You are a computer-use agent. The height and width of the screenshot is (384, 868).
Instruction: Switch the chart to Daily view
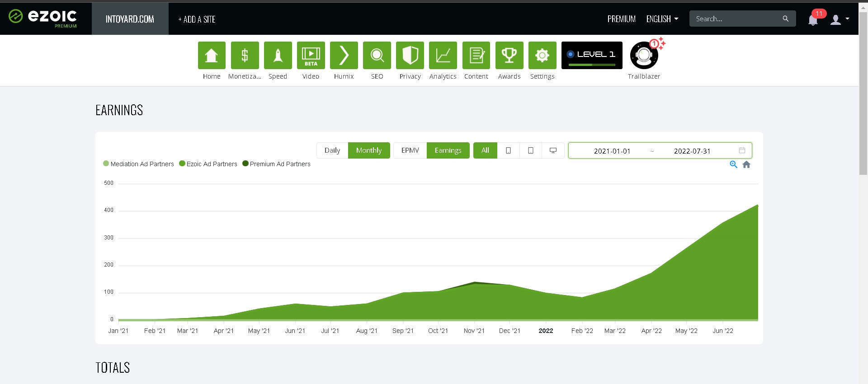[x=332, y=150]
